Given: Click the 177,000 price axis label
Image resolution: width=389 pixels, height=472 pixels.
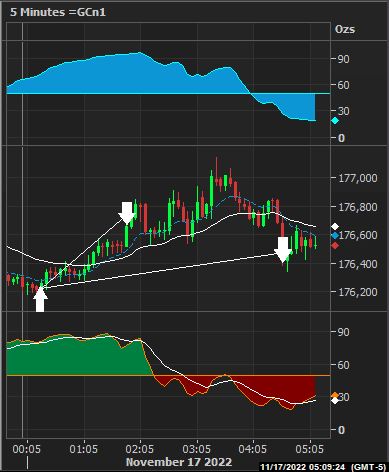Looking at the screenshot, I should (358, 178).
